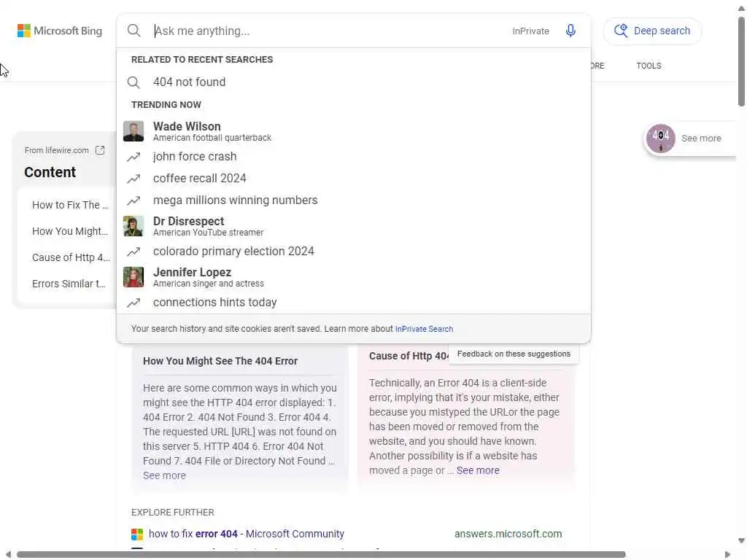Select Jennifer Lopez trending suggestion

click(354, 277)
